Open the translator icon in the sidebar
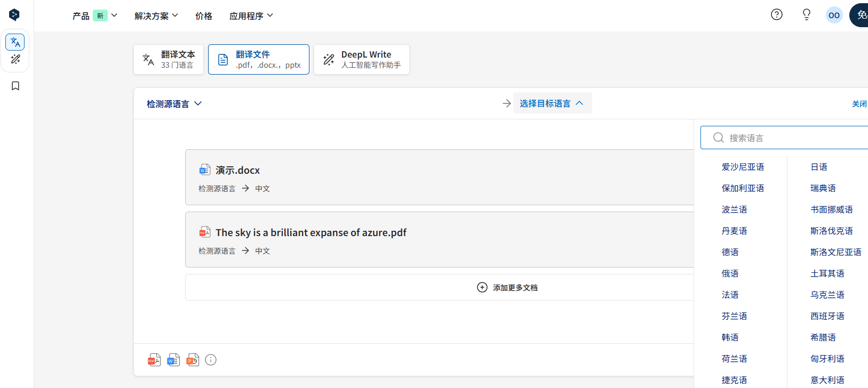 (15, 42)
